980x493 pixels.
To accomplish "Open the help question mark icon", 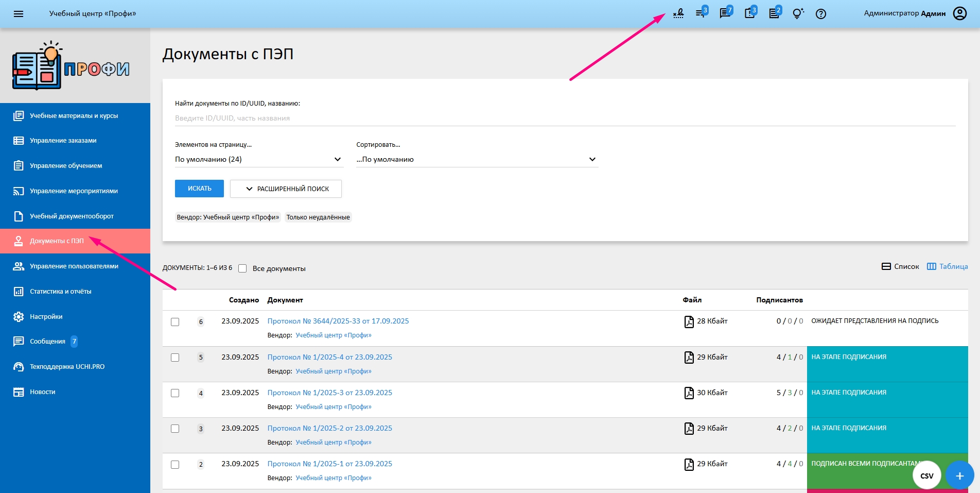I will [x=821, y=14].
